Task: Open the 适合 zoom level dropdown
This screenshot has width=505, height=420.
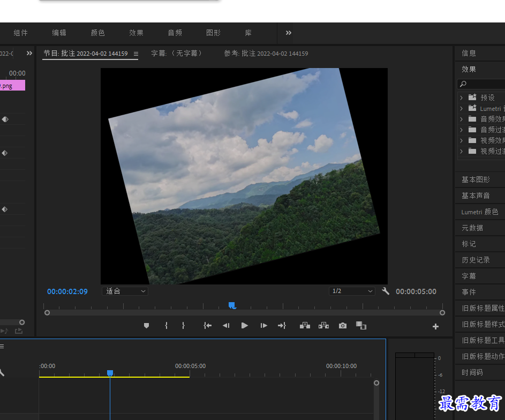Action: coord(125,291)
